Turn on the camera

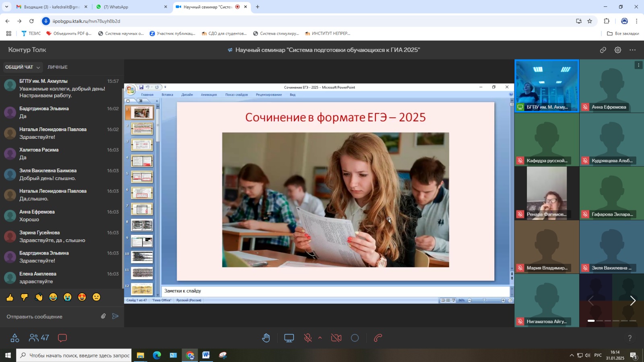coord(336,338)
